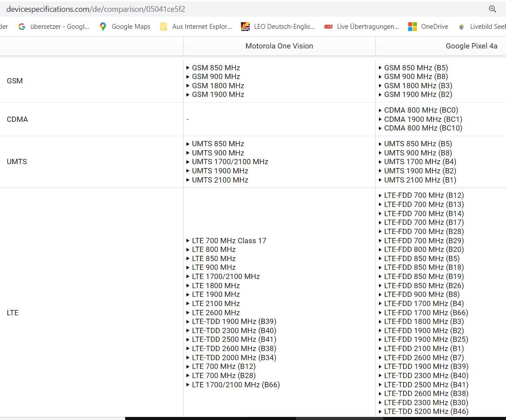Select the Motorola One Vision column header
Viewport: 506px width, 420px height.
coord(279,46)
